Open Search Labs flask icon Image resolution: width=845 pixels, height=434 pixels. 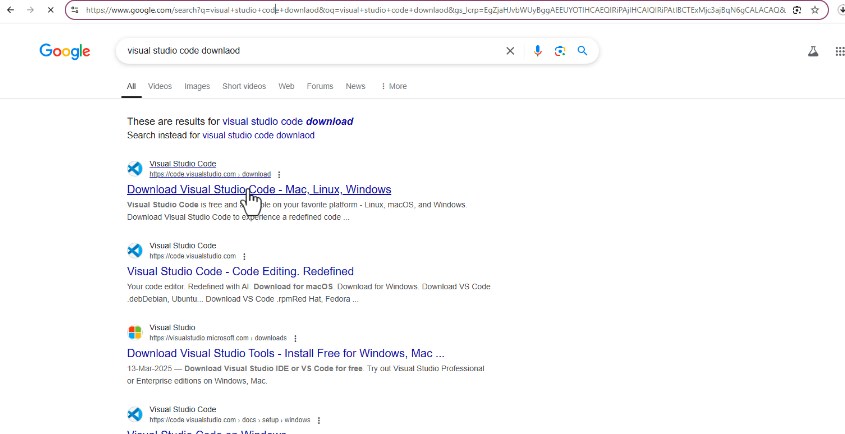coord(813,51)
